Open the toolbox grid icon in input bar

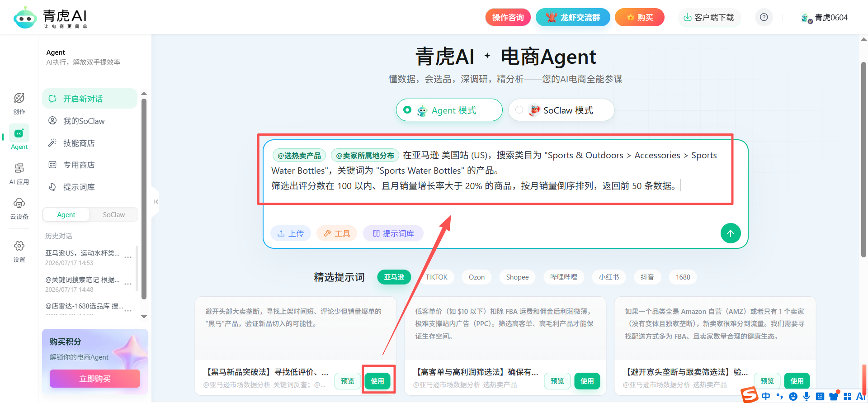(847, 396)
